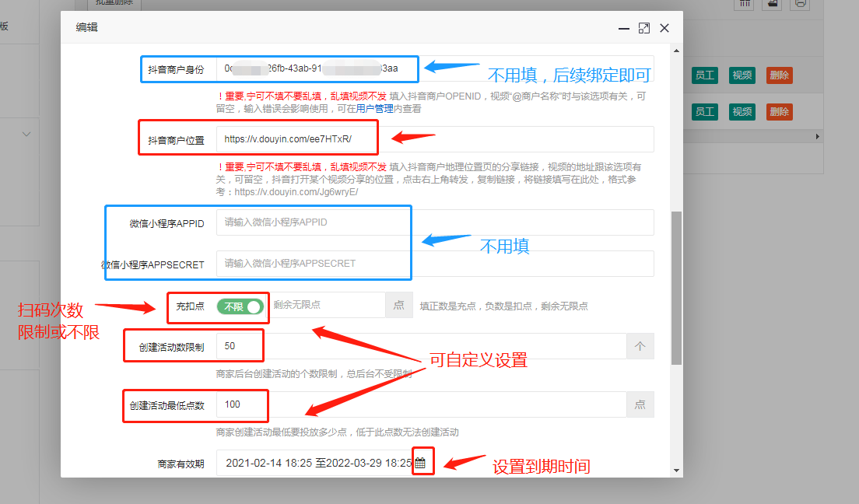Click 删除 button in lower table row behind dialog
This screenshot has height=504, width=859.
point(779,112)
